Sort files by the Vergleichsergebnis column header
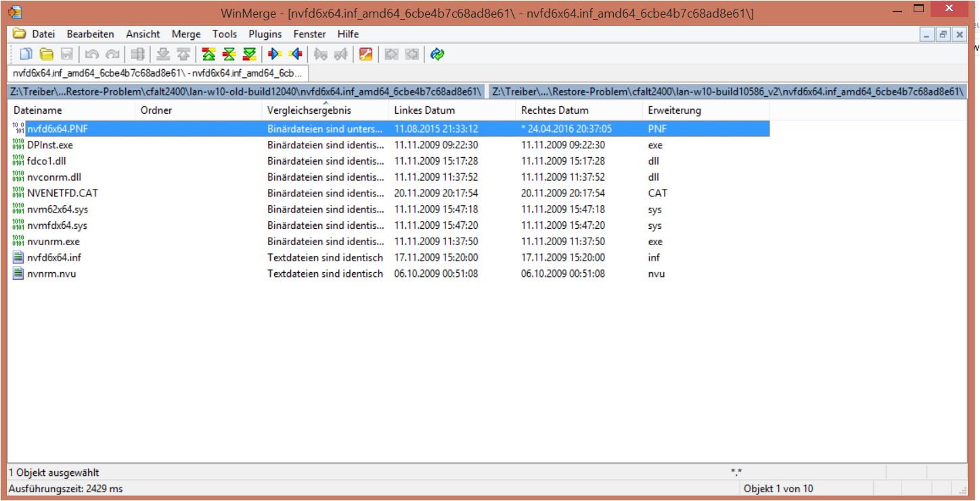Image resolution: width=980 pixels, height=501 pixels. pyautogui.click(x=311, y=110)
